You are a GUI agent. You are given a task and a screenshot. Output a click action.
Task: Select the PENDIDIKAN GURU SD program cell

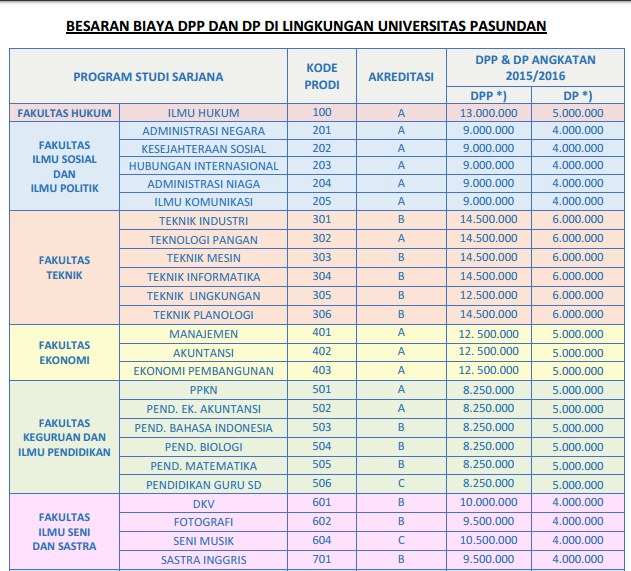(203, 485)
